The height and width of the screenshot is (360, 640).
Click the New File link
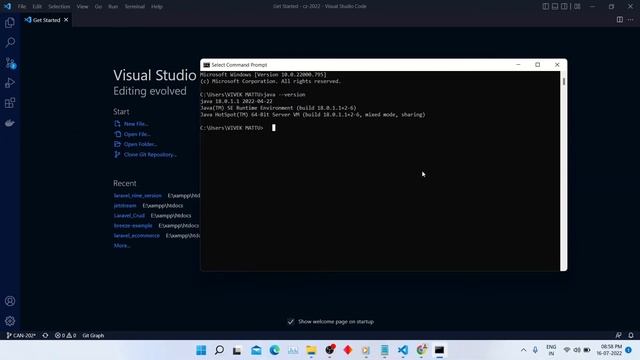pos(136,124)
